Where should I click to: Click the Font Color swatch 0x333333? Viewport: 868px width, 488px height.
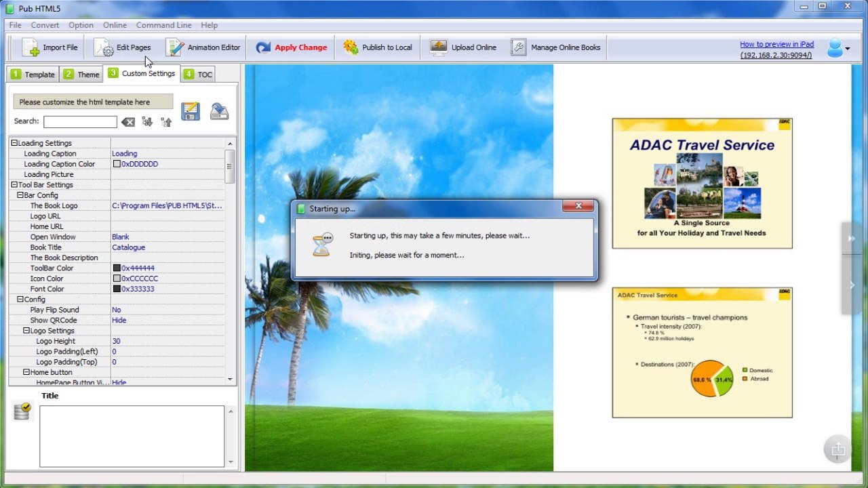click(x=117, y=289)
